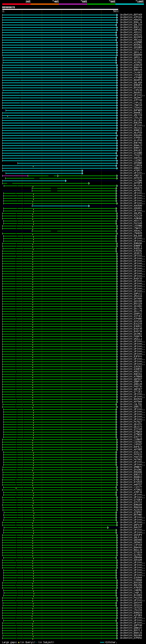Select hit label UniRef100_A9TD76
Viewport: 146px width, 644px height.
coord(131,178)
